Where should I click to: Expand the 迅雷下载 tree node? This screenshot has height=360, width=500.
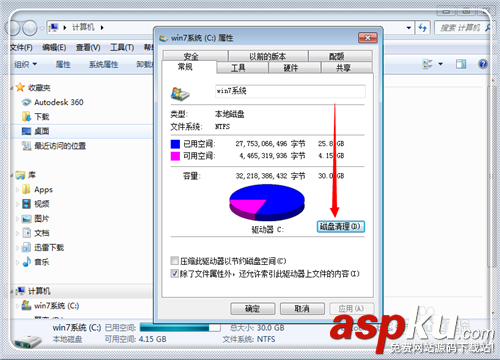[18, 248]
